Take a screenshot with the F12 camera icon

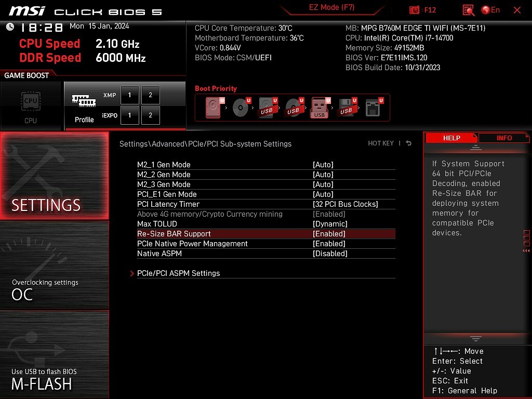[x=414, y=10]
